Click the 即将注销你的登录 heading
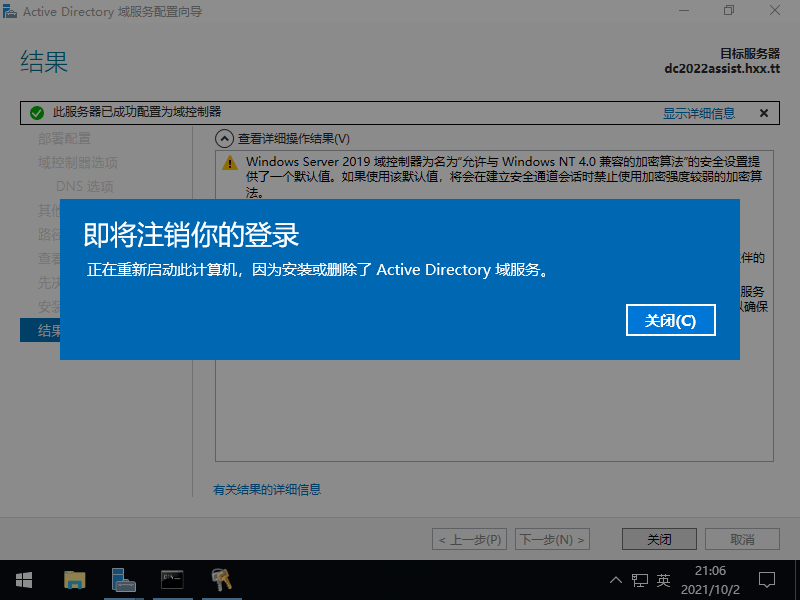The width and height of the screenshot is (800, 600). pos(191,235)
